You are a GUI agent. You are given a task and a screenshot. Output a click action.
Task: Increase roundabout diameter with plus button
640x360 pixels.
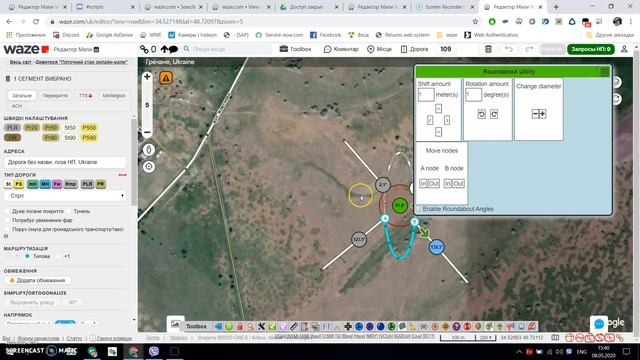(x=542, y=114)
